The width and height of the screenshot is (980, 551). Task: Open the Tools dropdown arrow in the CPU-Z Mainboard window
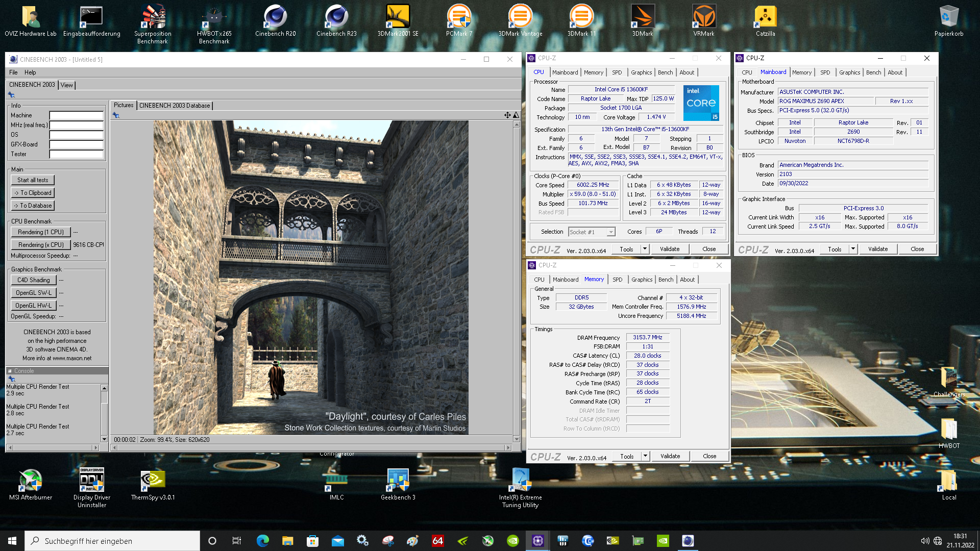click(853, 249)
